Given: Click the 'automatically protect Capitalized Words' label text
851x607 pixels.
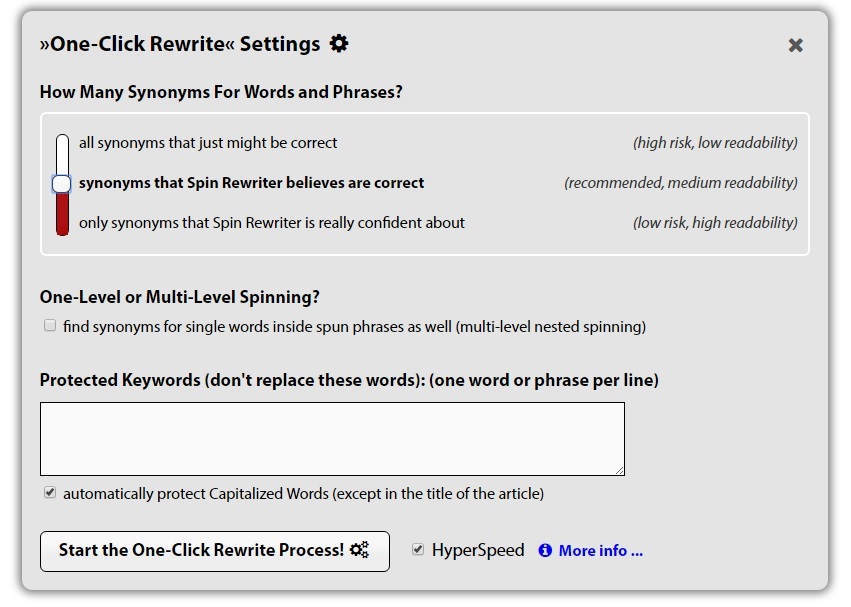Looking at the screenshot, I should click(x=303, y=494).
